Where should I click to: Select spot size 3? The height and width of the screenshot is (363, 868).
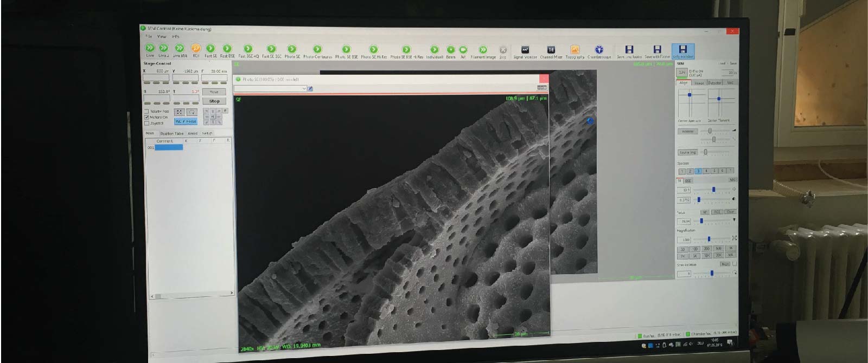(x=698, y=171)
